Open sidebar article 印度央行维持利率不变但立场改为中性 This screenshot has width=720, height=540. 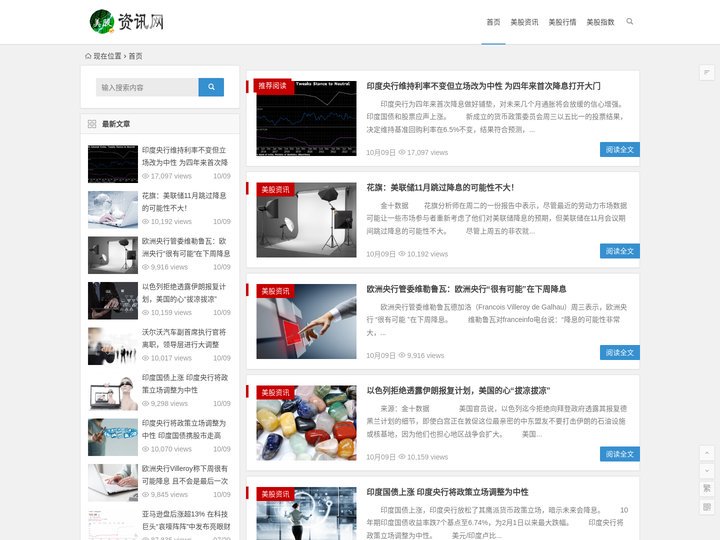pyautogui.click(x=185, y=156)
